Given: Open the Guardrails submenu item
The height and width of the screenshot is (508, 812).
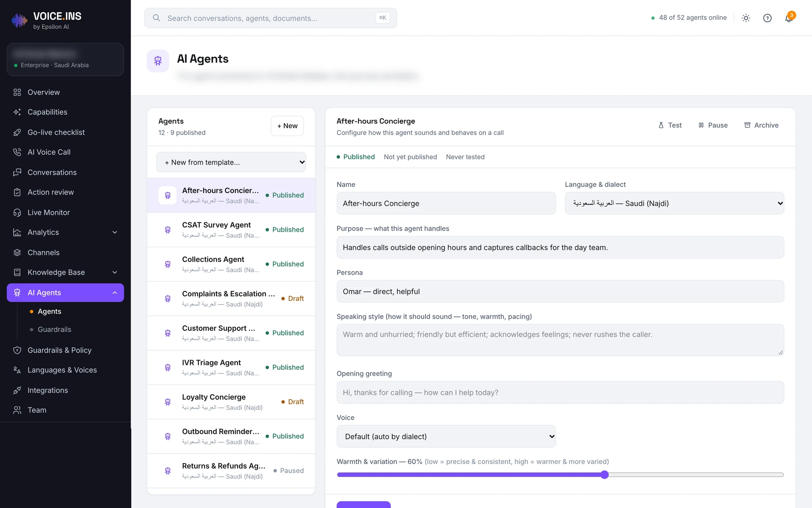Looking at the screenshot, I should [54, 329].
